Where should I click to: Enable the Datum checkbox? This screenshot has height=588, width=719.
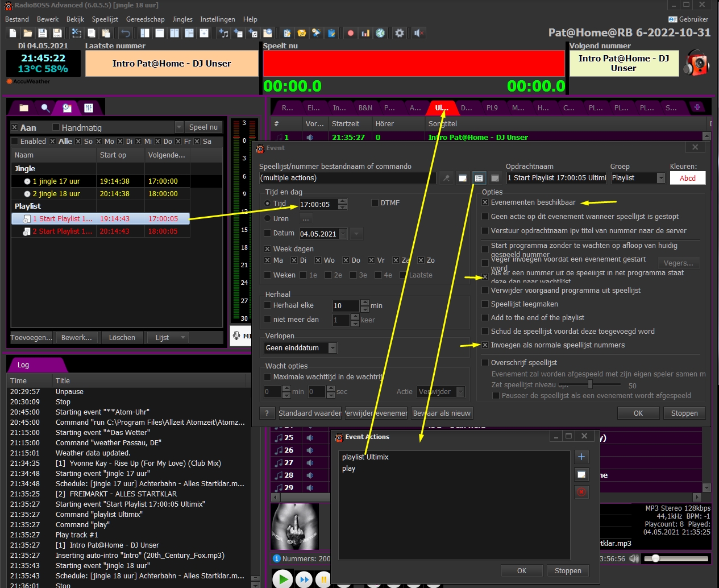[x=268, y=233]
